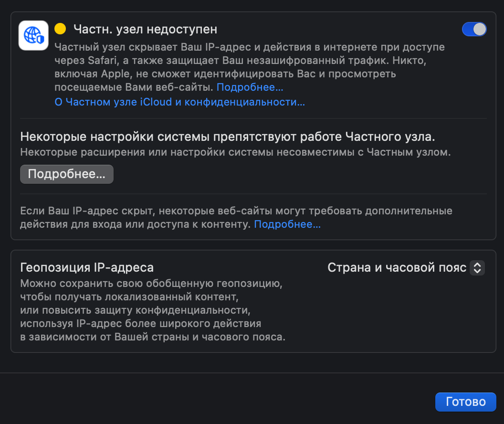Click the white knob of the Private Relay switch
The width and height of the screenshot is (504, 424).
pos(480,30)
